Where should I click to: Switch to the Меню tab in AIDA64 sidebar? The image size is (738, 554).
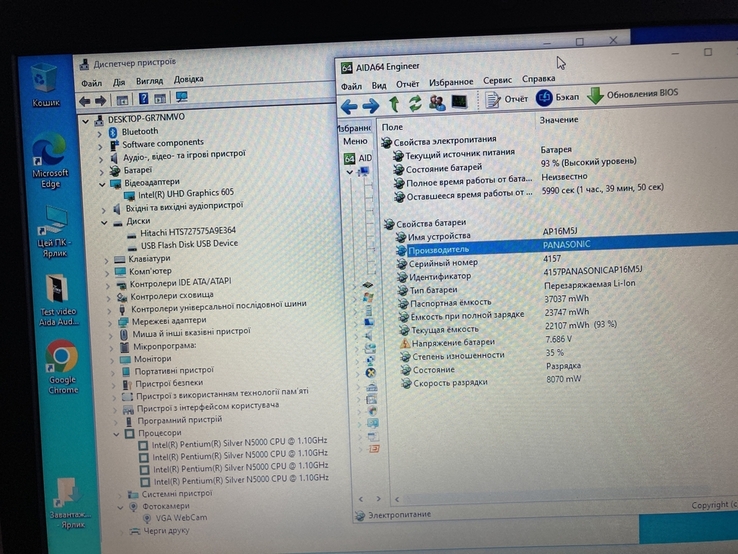point(355,141)
